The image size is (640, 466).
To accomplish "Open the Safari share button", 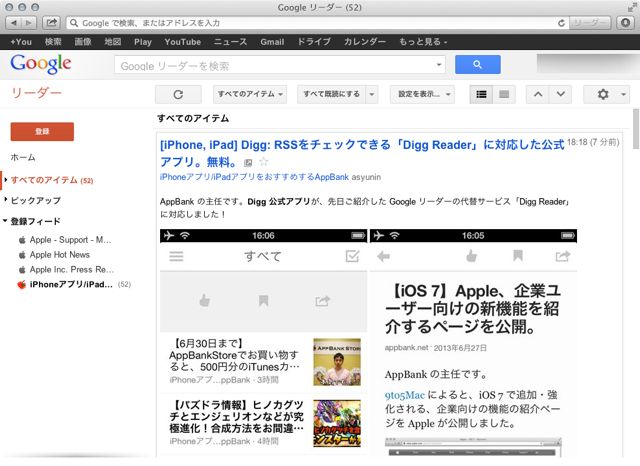I will (x=51, y=23).
